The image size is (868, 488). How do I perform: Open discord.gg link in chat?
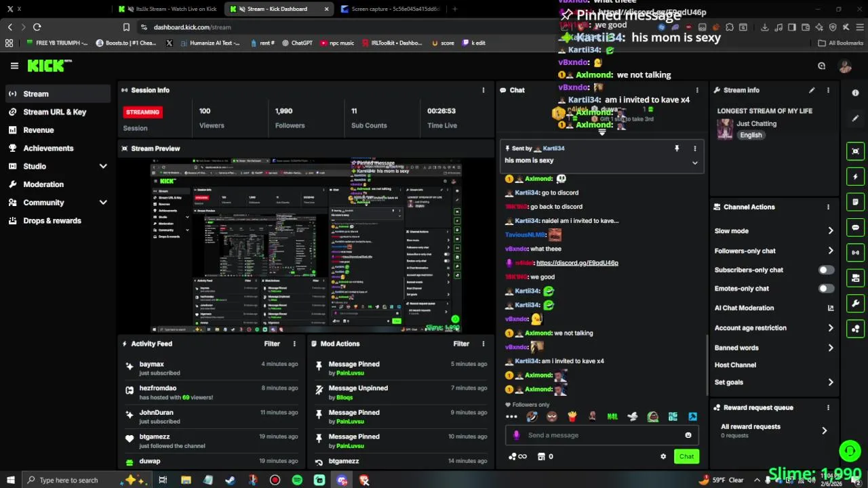[577, 263]
